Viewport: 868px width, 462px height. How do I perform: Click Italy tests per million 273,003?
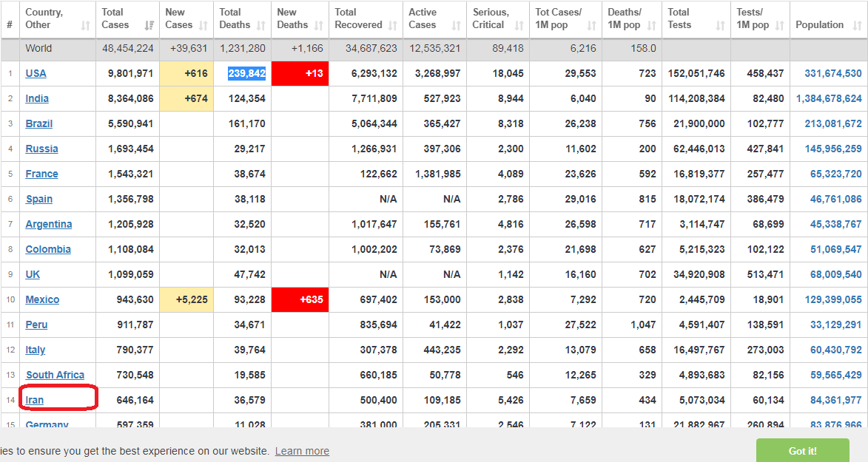point(766,350)
